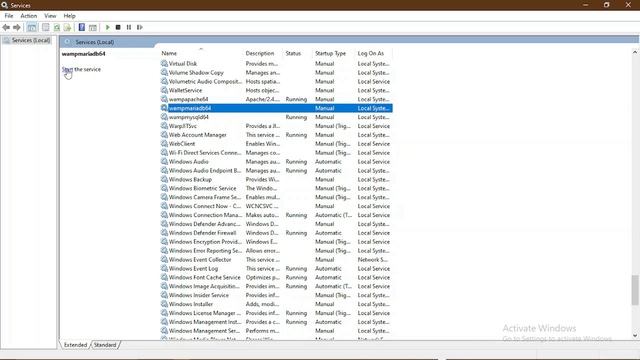Click the Stop Service square icon
This screenshot has height=360, width=640.
[x=118, y=27]
